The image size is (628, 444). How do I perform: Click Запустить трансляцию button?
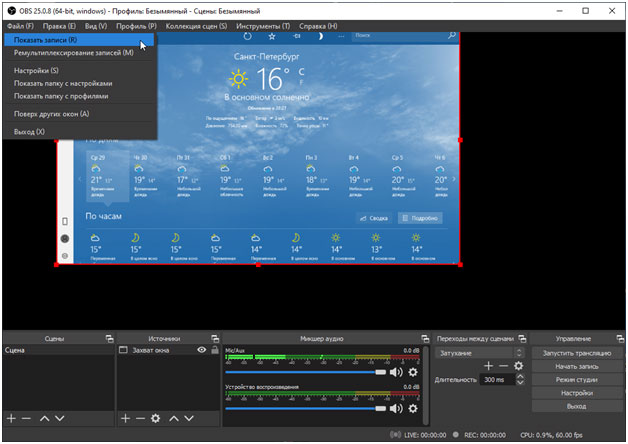577,353
